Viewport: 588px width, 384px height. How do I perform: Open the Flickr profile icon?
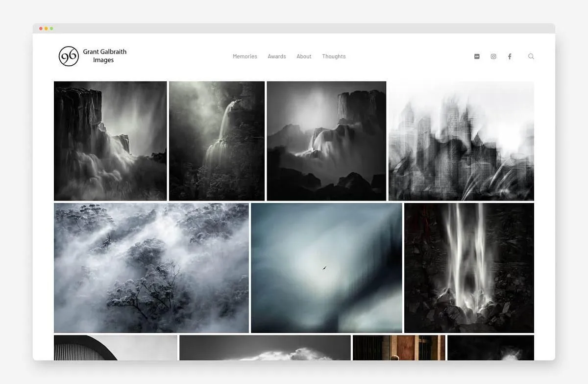(476, 56)
